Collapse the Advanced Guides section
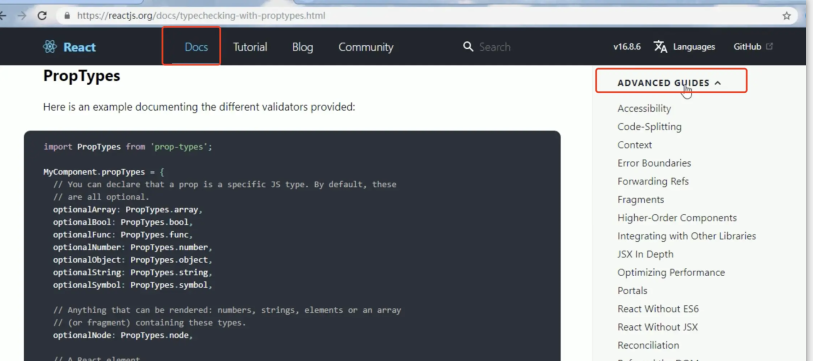This screenshot has width=813, height=361. click(x=669, y=83)
